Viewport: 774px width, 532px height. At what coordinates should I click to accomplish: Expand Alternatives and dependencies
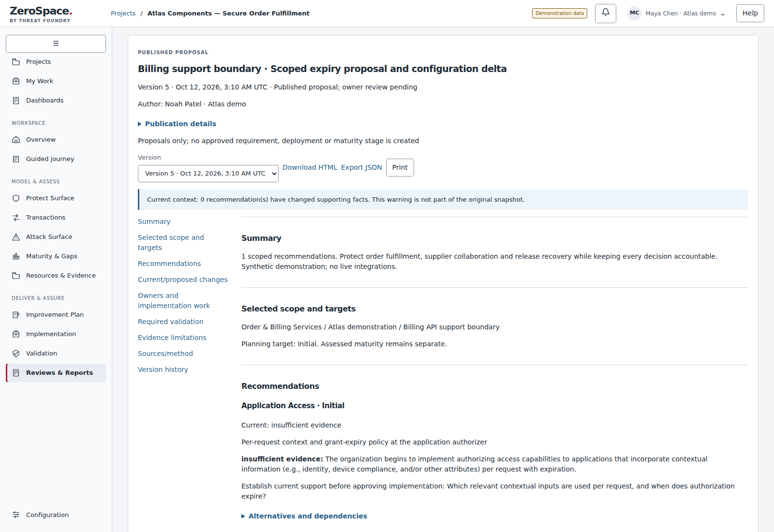click(x=304, y=516)
